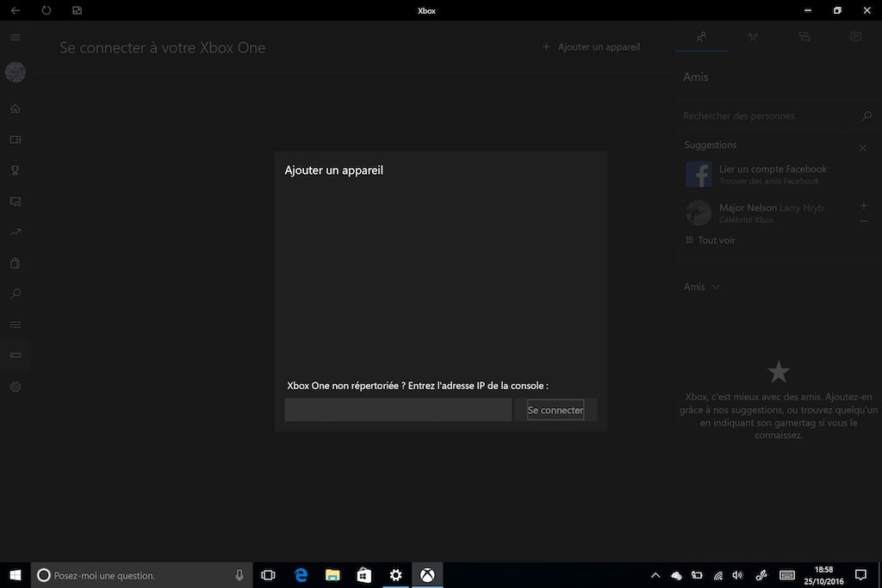Open Achievements trophy icon

click(x=16, y=170)
